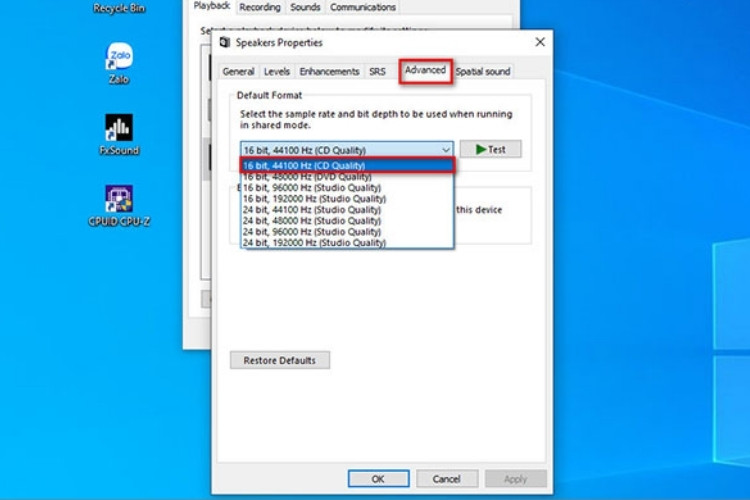Open the Levels tab

point(276,72)
